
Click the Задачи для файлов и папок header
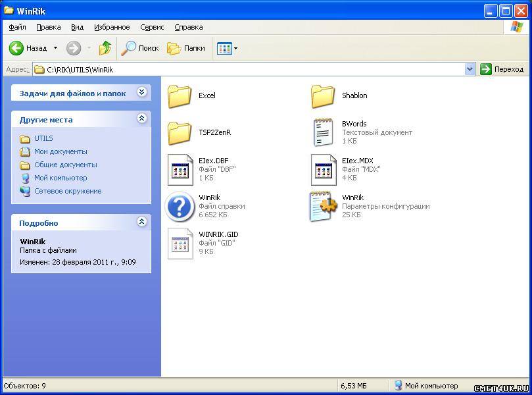pyautogui.click(x=72, y=93)
